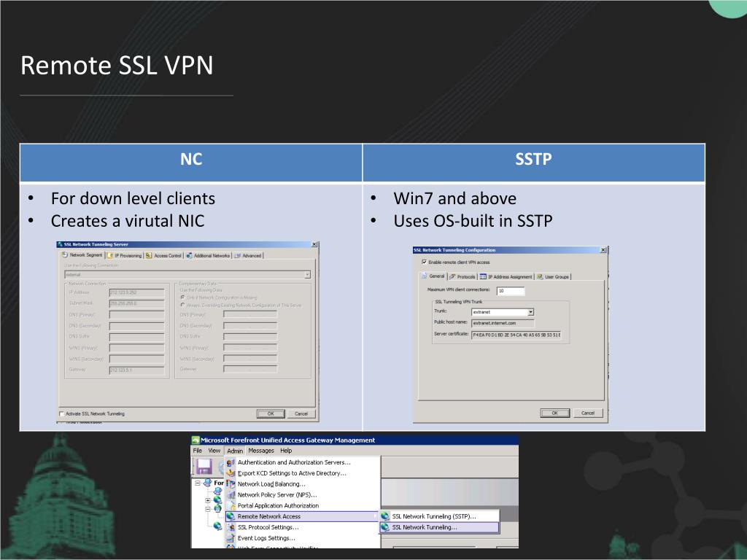Click the Subnet Mask field
747x560 pixels.
point(136,303)
